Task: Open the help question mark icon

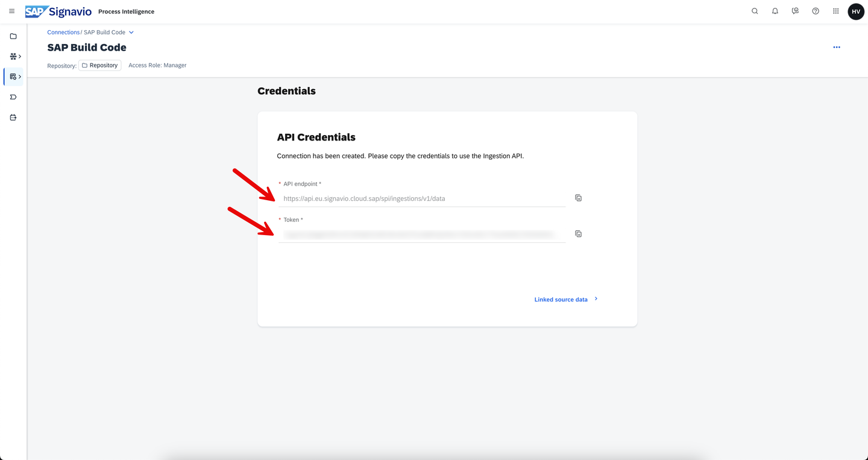Action: (816, 11)
